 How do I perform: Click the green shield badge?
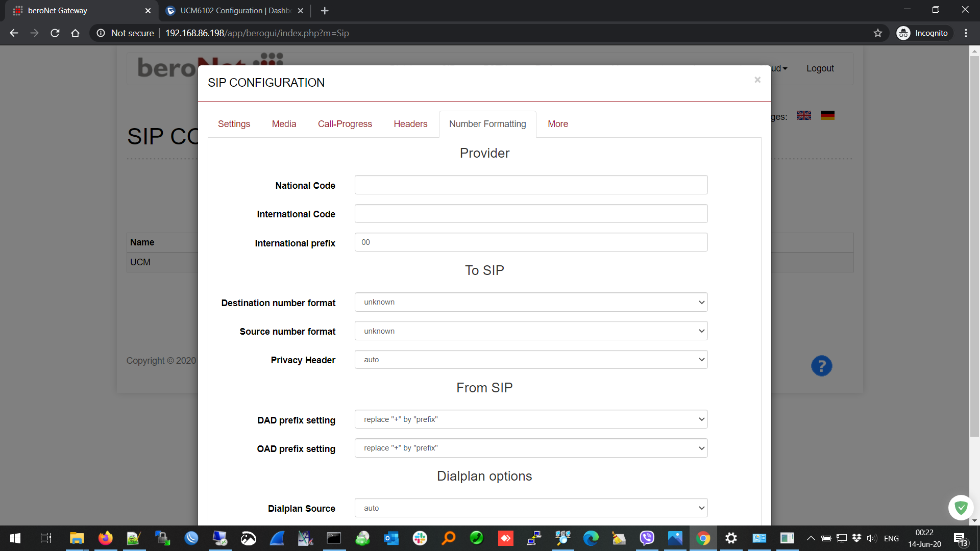(961, 507)
